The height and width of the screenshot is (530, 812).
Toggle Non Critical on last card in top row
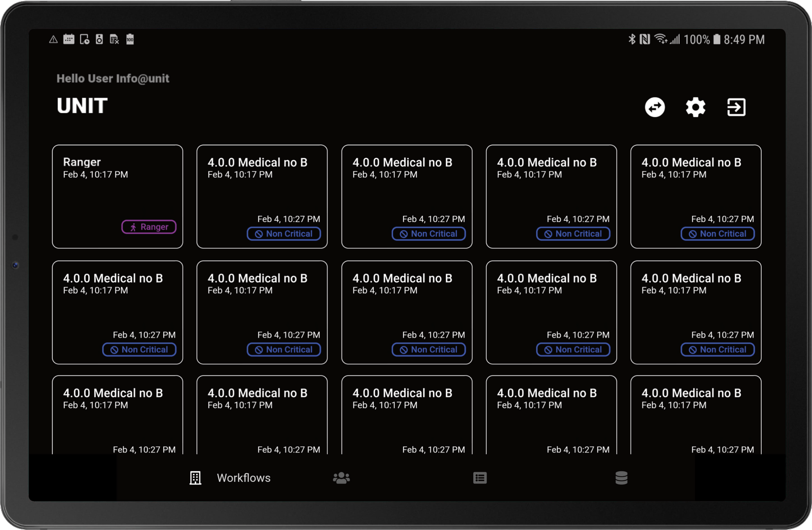click(717, 234)
